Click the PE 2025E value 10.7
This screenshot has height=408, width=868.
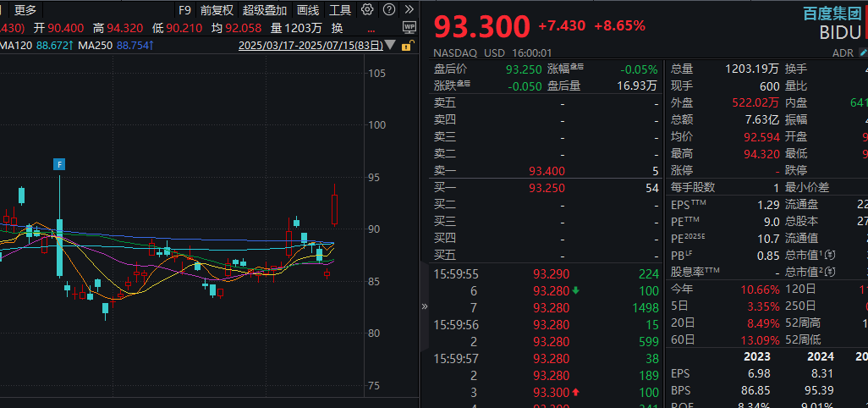pyautogui.click(x=768, y=240)
